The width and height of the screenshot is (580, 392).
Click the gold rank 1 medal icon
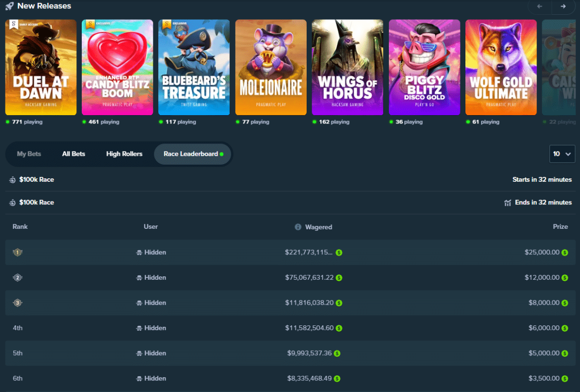coord(18,252)
